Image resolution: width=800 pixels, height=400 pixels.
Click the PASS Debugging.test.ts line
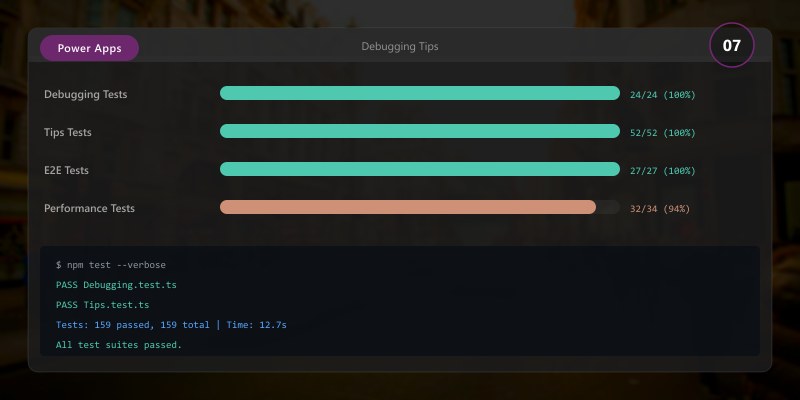pos(116,285)
